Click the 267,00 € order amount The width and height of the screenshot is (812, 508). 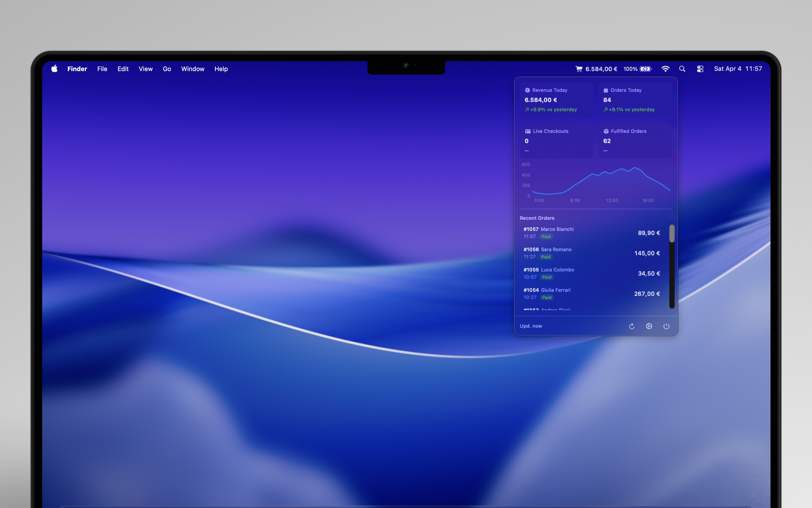(647, 294)
